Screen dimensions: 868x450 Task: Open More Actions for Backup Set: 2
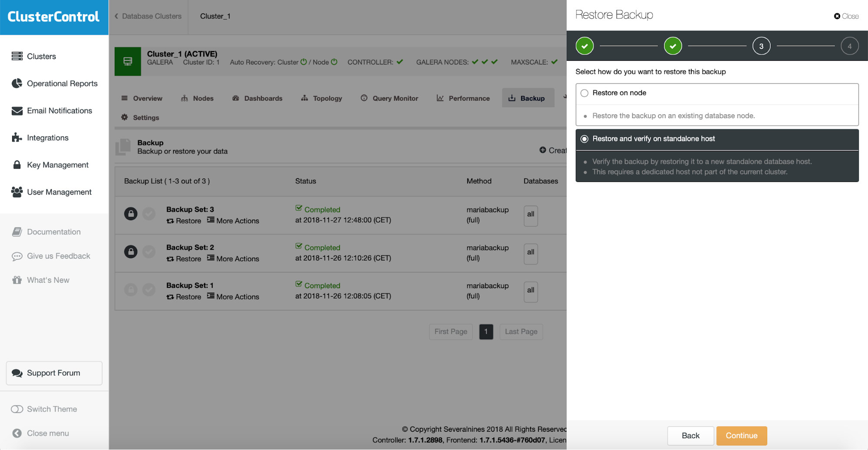[x=233, y=258]
